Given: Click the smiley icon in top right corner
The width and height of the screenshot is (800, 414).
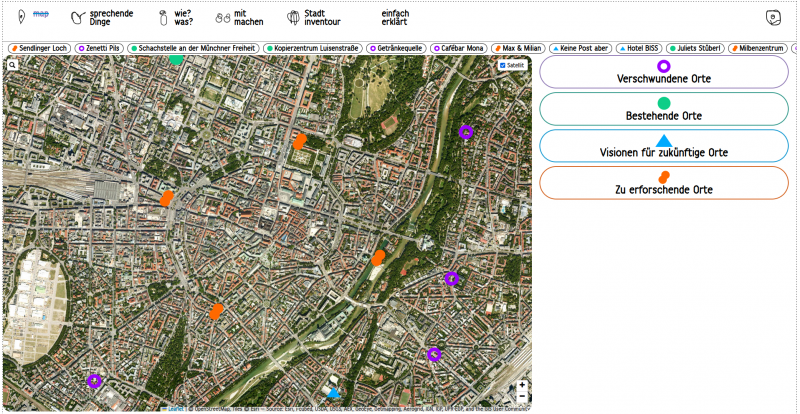Looking at the screenshot, I should click(x=772, y=17).
